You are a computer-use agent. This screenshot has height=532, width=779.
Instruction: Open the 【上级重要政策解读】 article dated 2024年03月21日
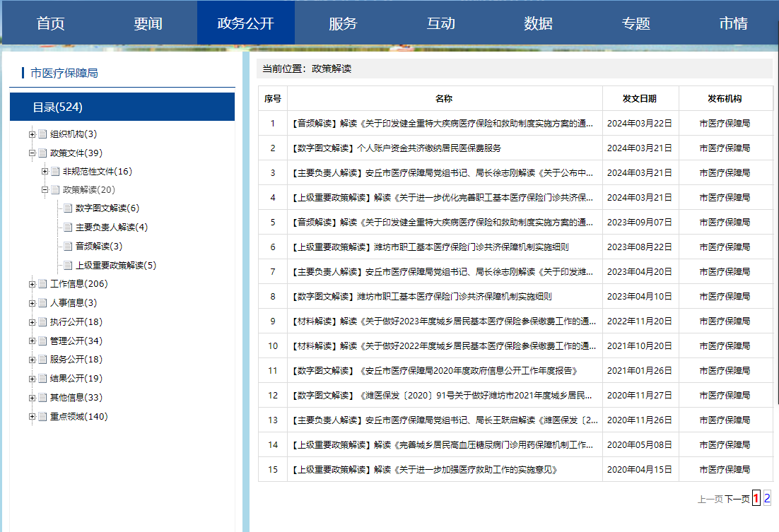click(x=443, y=198)
